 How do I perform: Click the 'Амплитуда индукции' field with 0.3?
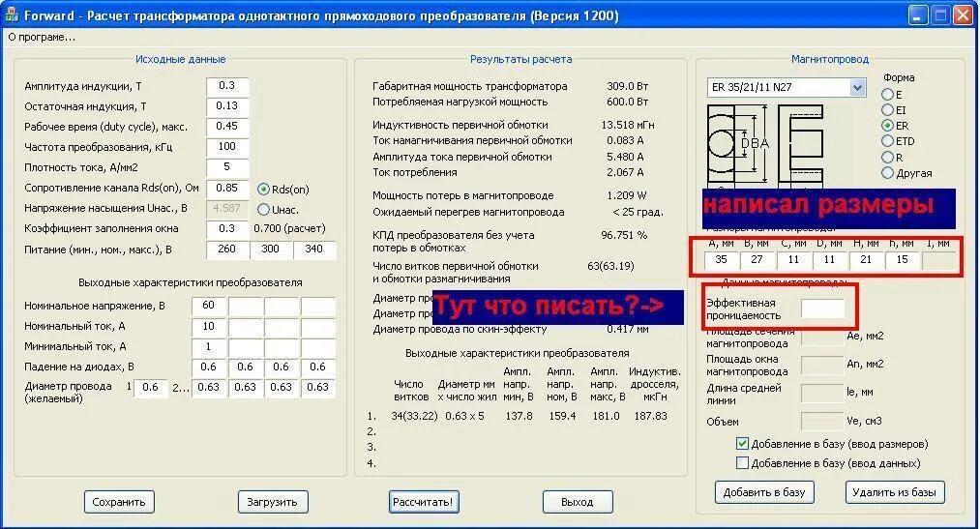(x=227, y=86)
